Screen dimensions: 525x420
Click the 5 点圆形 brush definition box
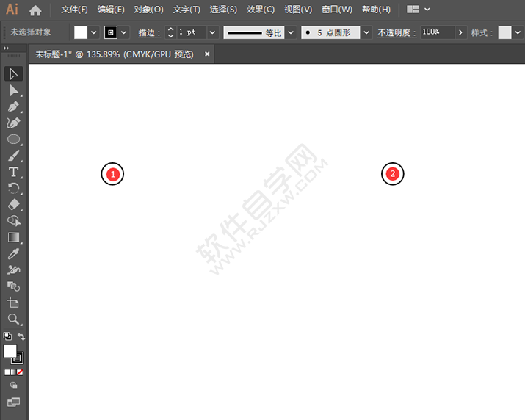(330, 32)
